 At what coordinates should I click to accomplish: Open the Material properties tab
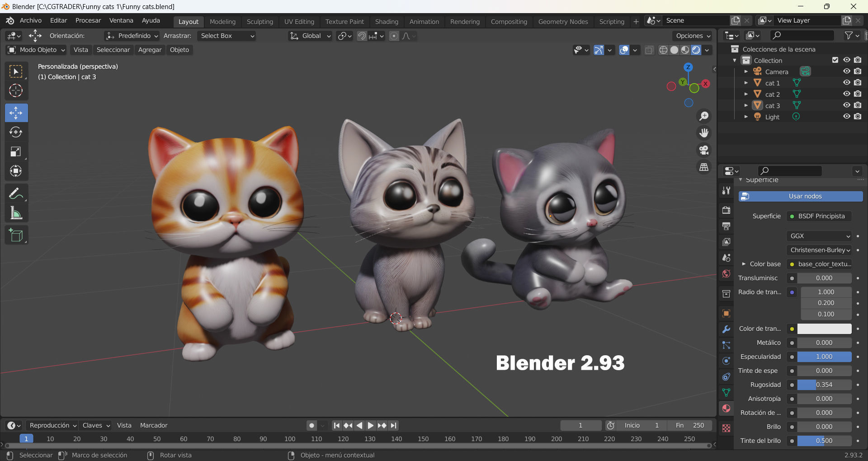[x=726, y=408]
